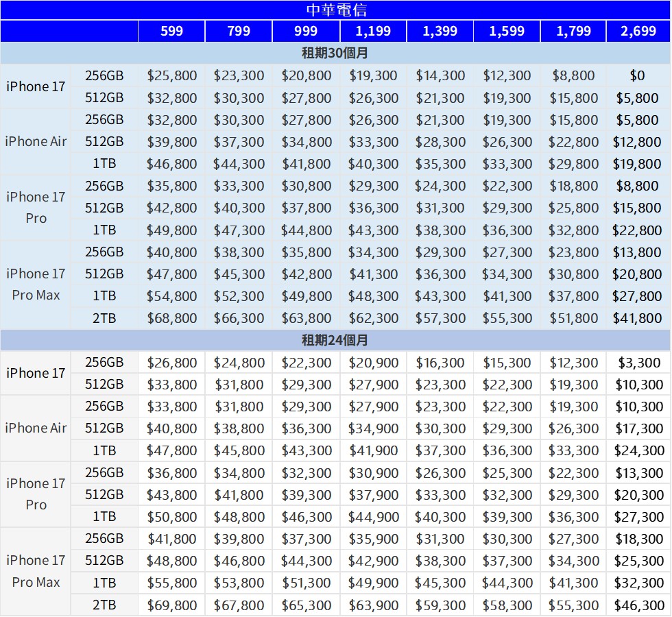Select the $14,300 price cell
The image size is (672, 617).
tap(440, 75)
